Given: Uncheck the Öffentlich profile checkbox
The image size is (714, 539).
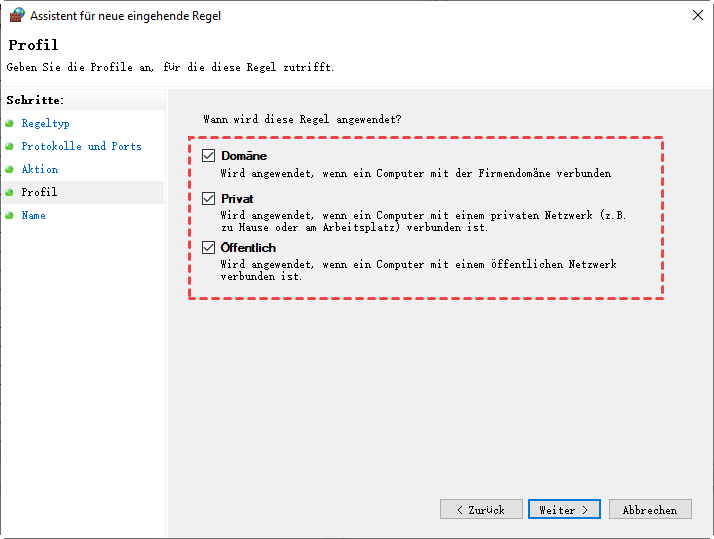Looking at the screenshot, I should pyautogui.click(x=209, y=247).
